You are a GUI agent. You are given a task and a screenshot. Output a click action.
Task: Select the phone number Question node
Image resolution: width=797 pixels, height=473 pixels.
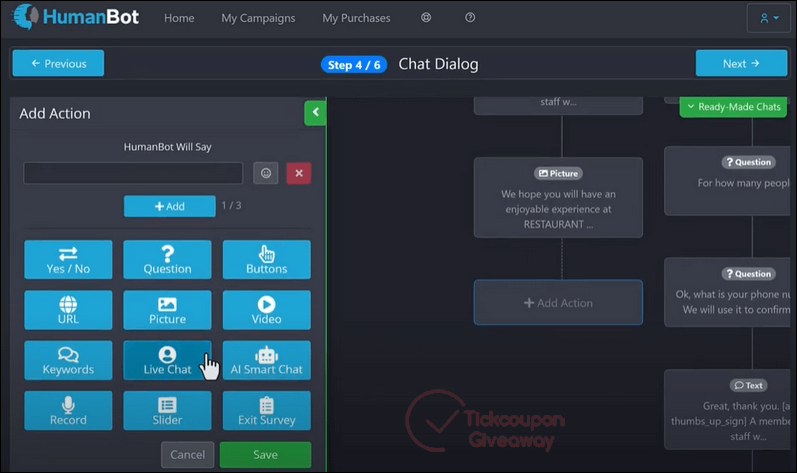[x=727, y=292]
